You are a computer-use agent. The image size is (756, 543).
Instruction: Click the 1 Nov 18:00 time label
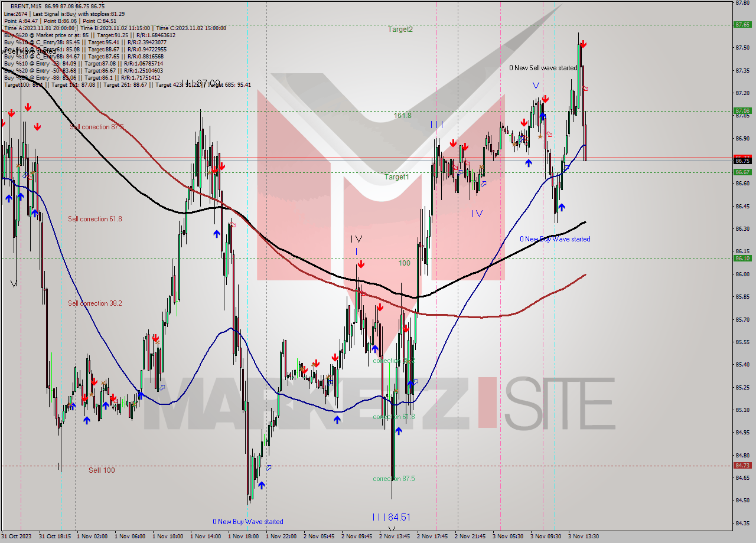[x=243, y=537]
